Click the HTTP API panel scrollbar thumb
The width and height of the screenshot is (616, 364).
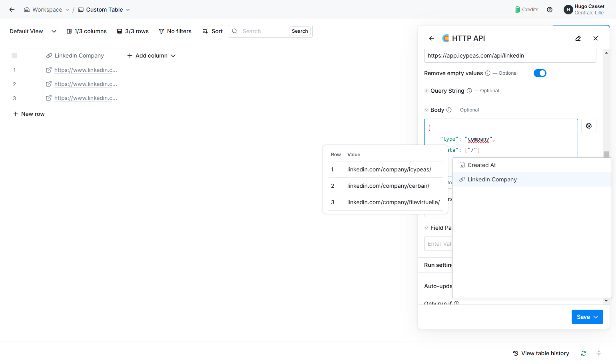pyautogui.click(x=606, y=154)
